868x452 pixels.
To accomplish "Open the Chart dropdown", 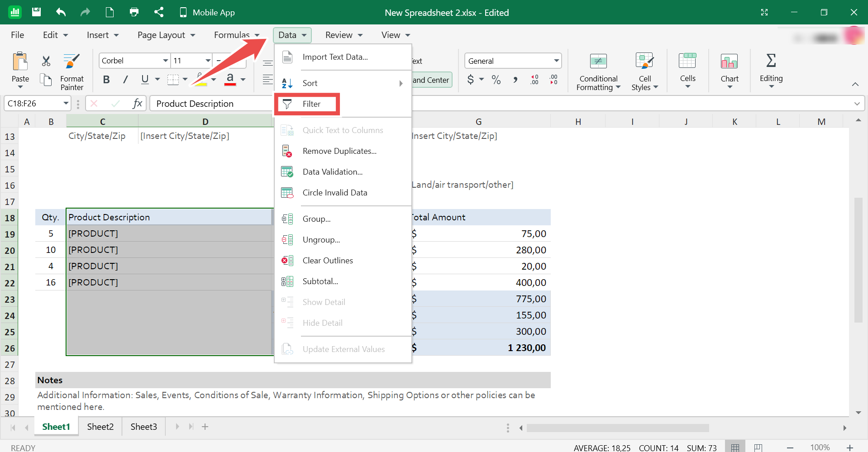I will tap(730, 70).
